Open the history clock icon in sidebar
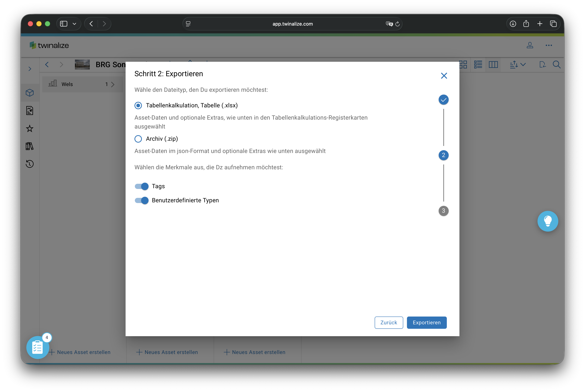 pyautogui.click(x=29, y=164)
